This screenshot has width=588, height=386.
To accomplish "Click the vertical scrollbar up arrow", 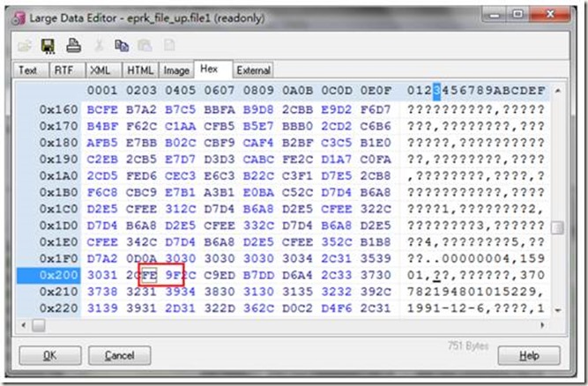I will click(x=558, y=91).
